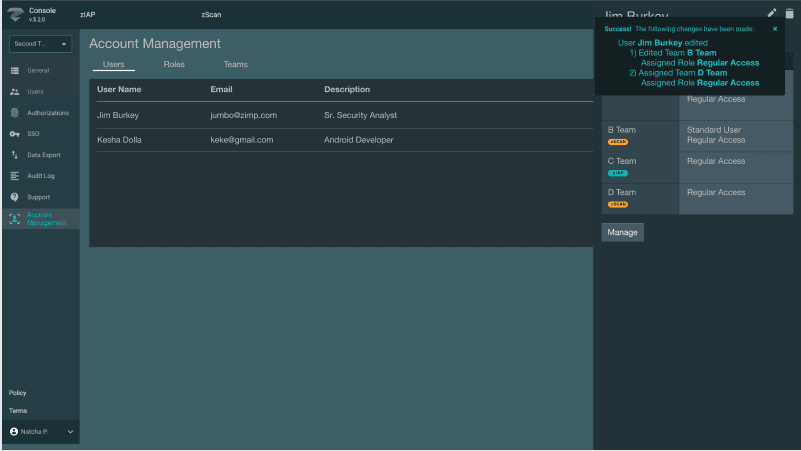Open the Users section in sidebar
The image size is (801, 451).
[x=35, y=92]
